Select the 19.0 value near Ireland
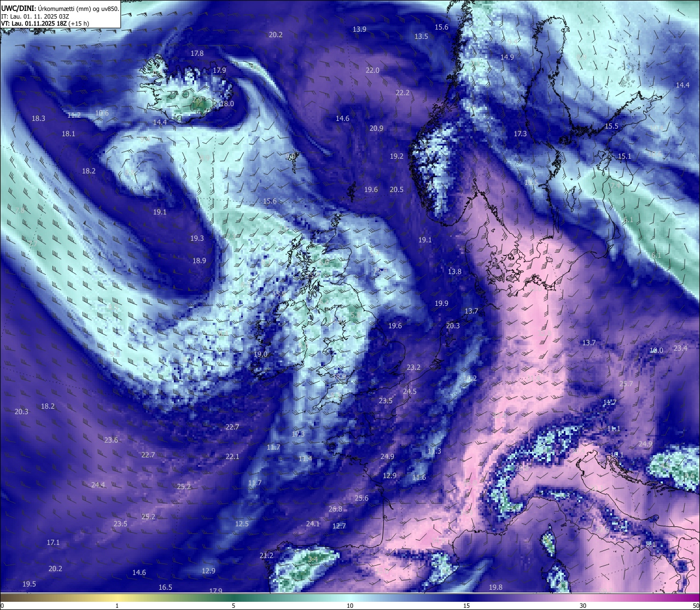This screenshot has height=610, width=700. [260, 355]
